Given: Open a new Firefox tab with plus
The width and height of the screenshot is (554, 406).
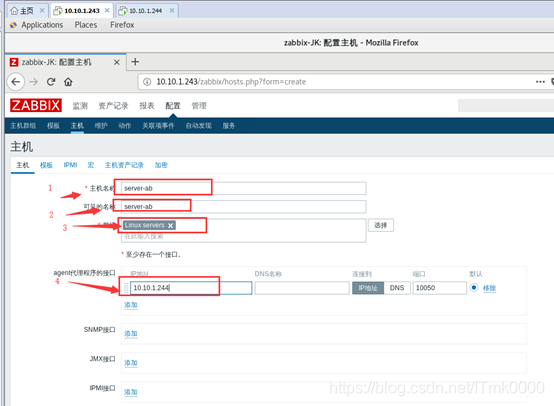Looking at the screenshot, I should (135, 62).
